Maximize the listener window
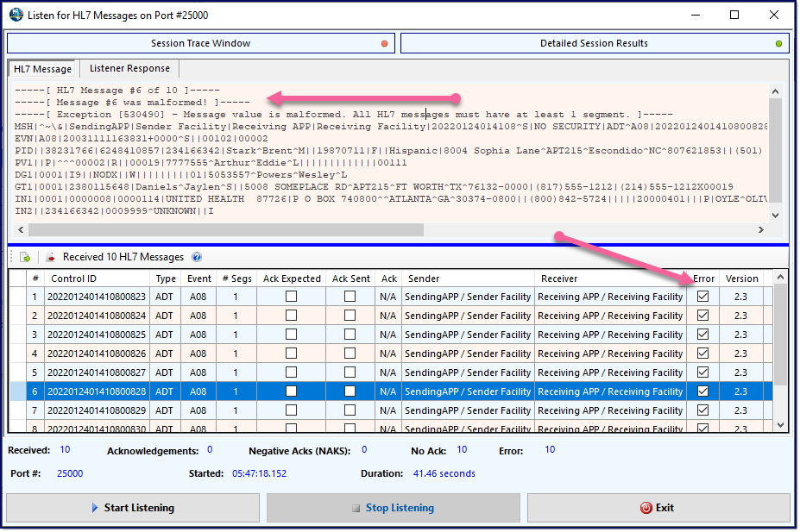 point(734,15)
